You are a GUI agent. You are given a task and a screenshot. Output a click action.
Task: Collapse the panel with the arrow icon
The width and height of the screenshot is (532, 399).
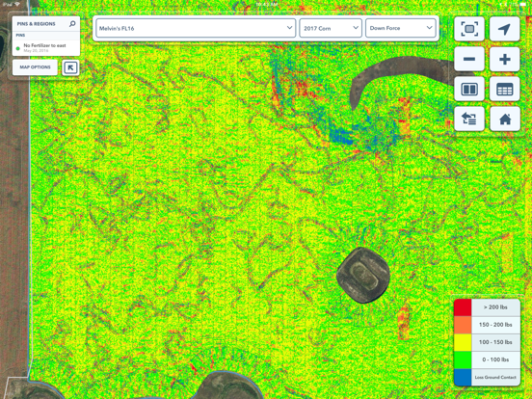[x=70, y=67]
